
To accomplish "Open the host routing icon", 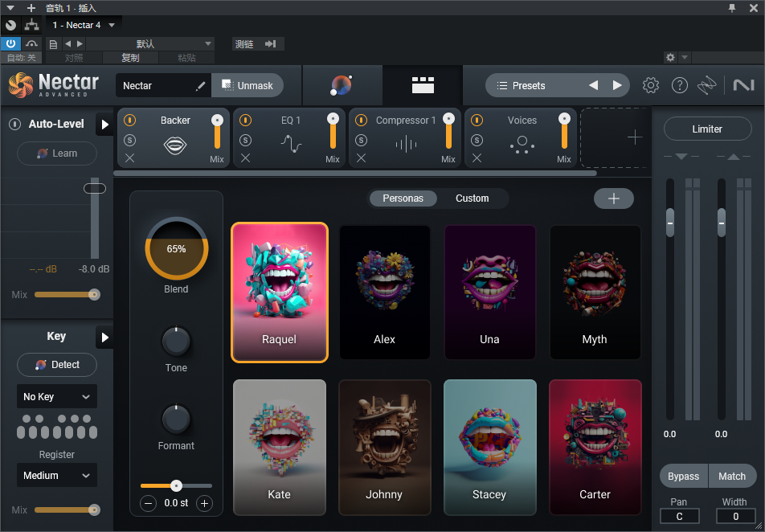I will click(32, 24).
